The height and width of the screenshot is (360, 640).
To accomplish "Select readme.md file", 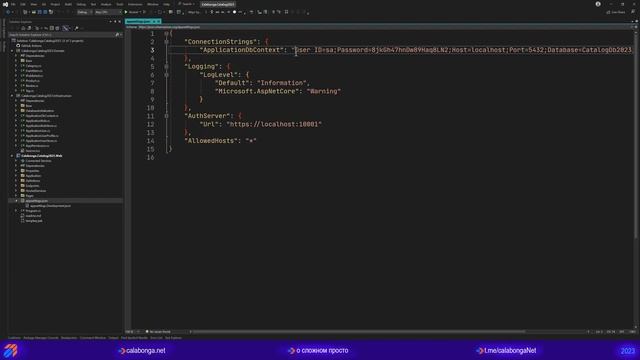I will point(33,216).
